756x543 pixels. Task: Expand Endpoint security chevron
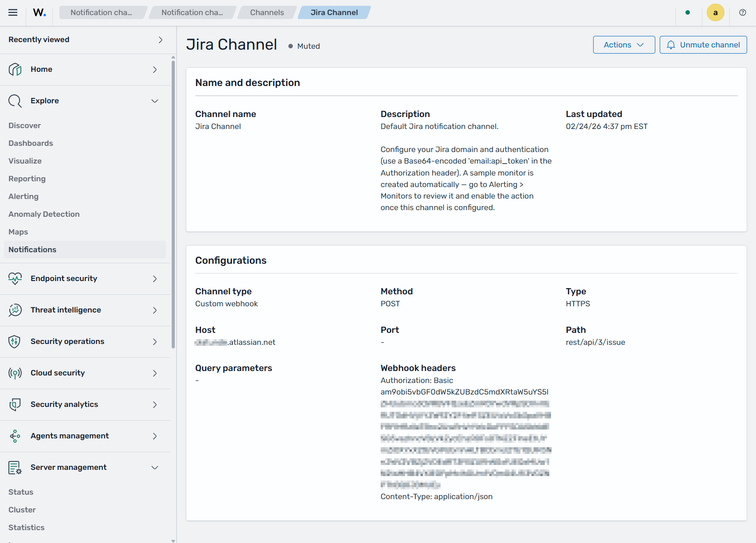click(155, 279)
